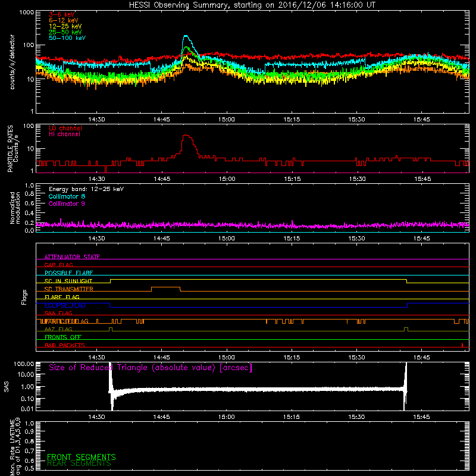
Task: Click the 1000 y-axis label of the counts plot
Action: click(x=26, y=12)
